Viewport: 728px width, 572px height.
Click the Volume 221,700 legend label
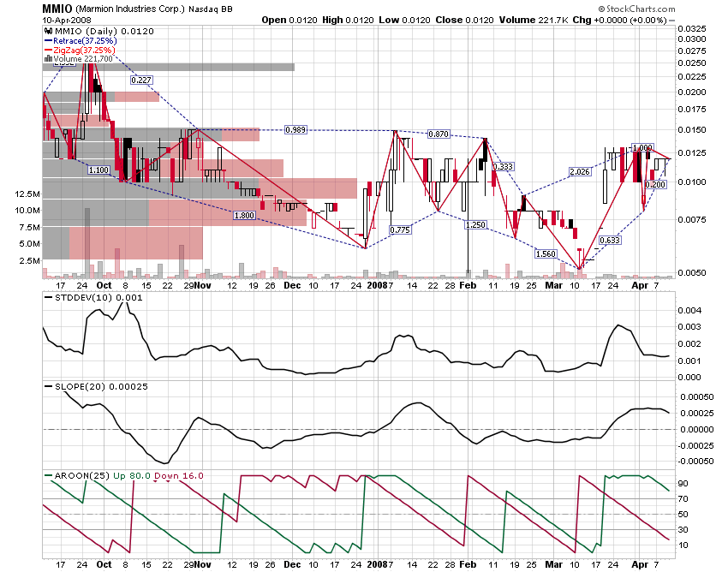pos(83,59)
